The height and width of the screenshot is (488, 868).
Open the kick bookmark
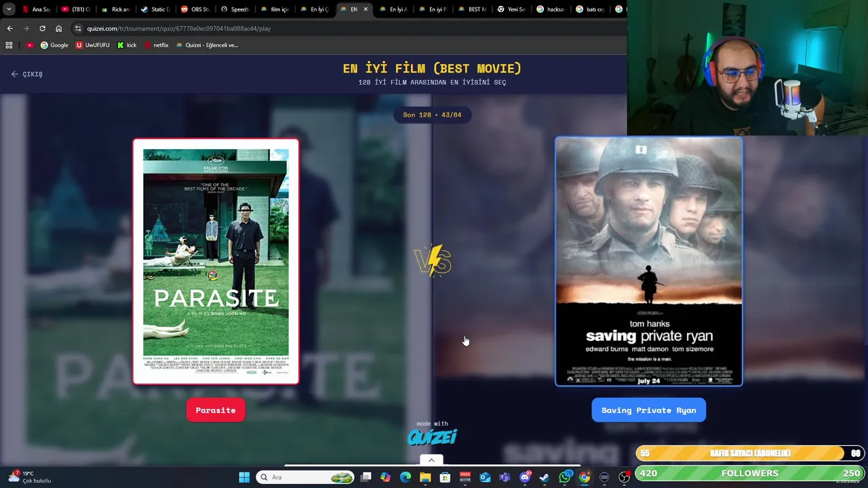click(x=127, y=45)
